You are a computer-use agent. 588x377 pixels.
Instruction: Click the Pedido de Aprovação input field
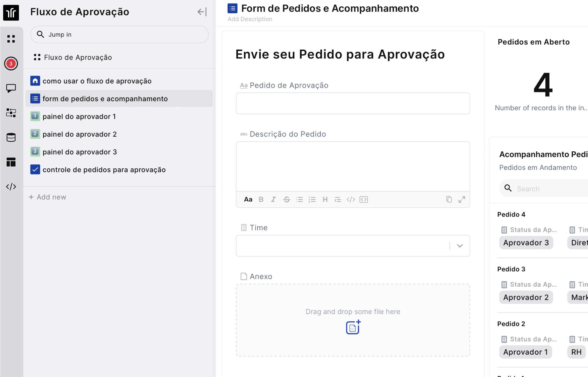click(353, 103)
